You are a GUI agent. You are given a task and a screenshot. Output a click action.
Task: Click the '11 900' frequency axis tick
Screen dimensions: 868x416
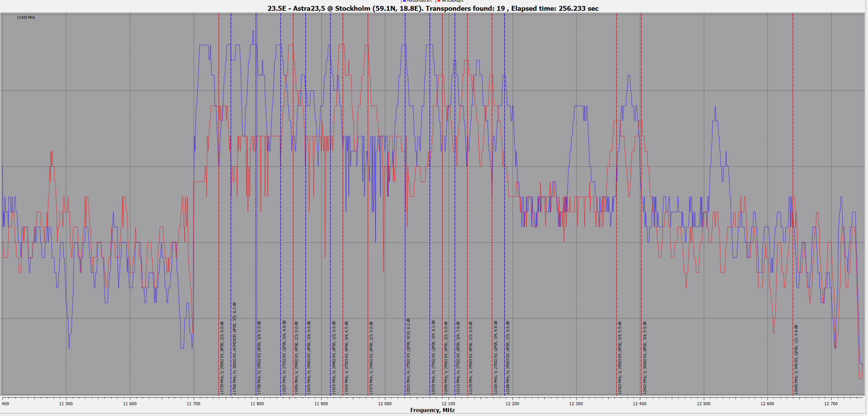[x=321, y=404]
